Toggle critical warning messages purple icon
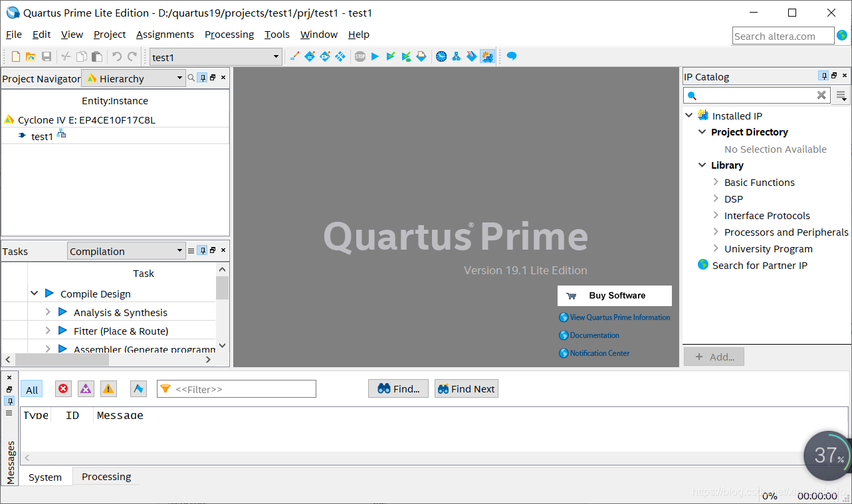 click(x=86, y=389)
